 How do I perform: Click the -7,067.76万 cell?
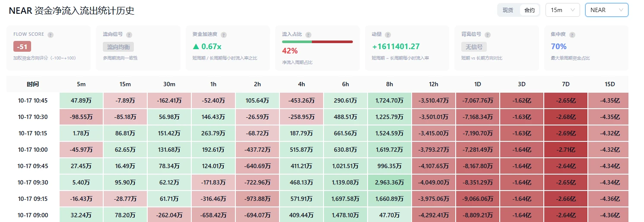(x=478, y=100)
